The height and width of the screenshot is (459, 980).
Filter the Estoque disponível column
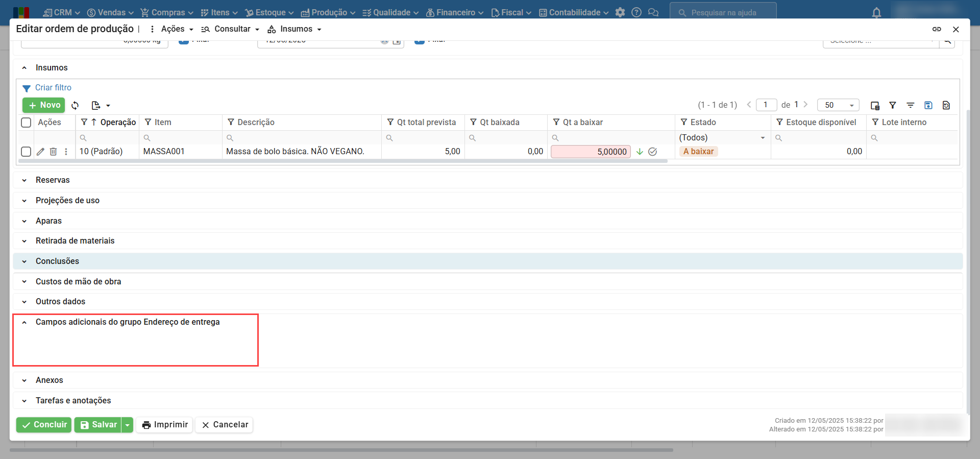click(779, 122)
